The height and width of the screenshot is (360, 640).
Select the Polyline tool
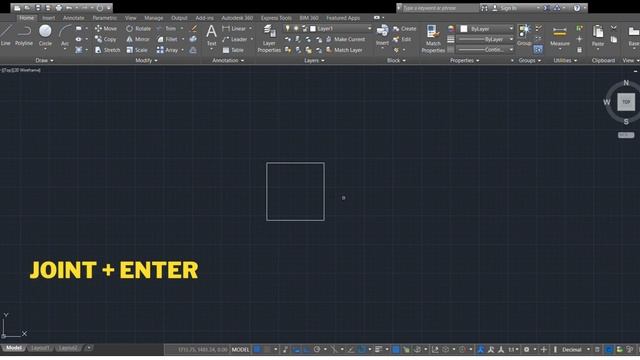pyautogui.click(x=24, y=35)
